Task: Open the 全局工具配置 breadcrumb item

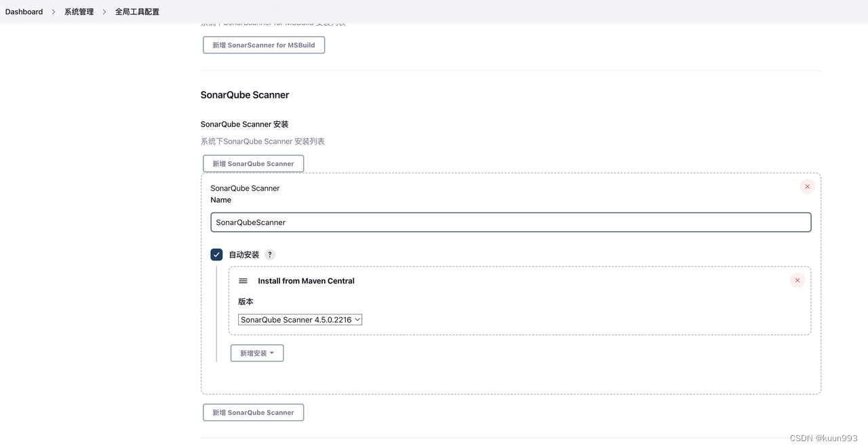Action: tap(138, 12)
